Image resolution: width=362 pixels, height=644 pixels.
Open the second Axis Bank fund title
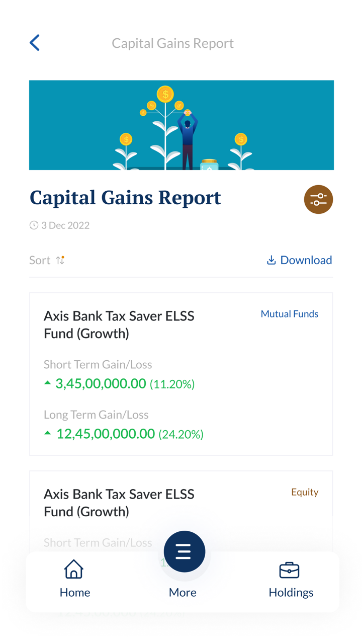119,503
